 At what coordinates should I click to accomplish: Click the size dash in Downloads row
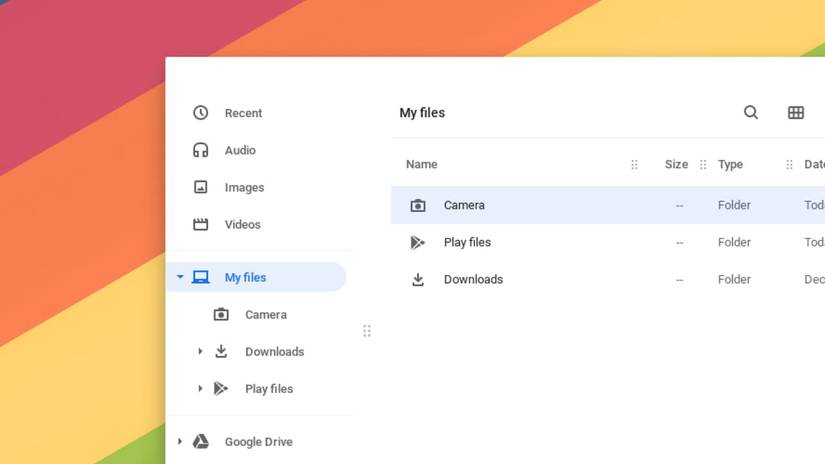679,280
